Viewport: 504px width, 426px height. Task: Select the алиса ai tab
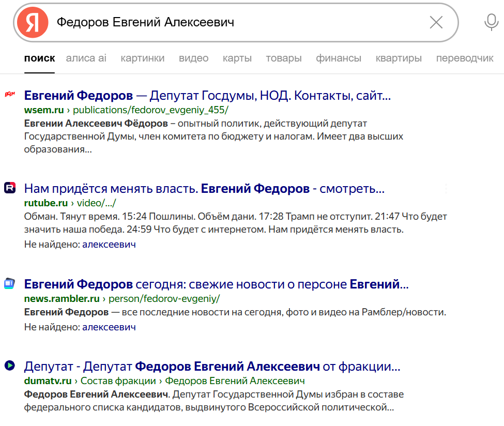click(86, 58)
